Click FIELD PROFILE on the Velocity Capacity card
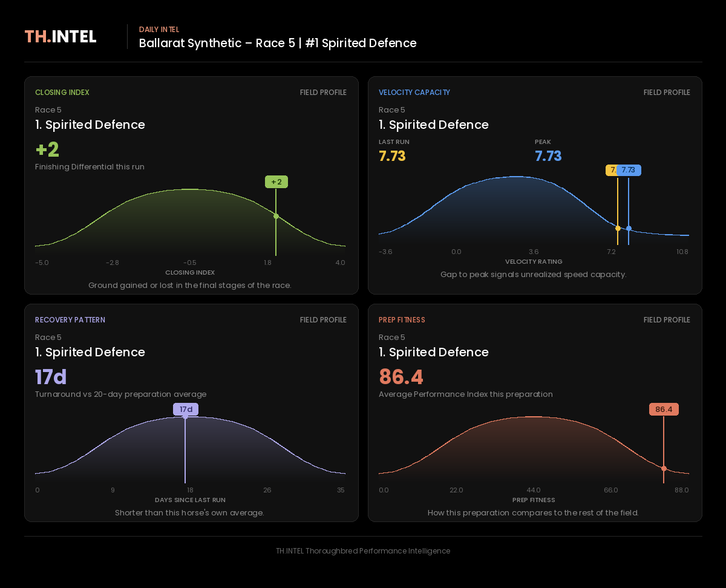The width and height of the screenshot is (726, 588). pos(667,93)
